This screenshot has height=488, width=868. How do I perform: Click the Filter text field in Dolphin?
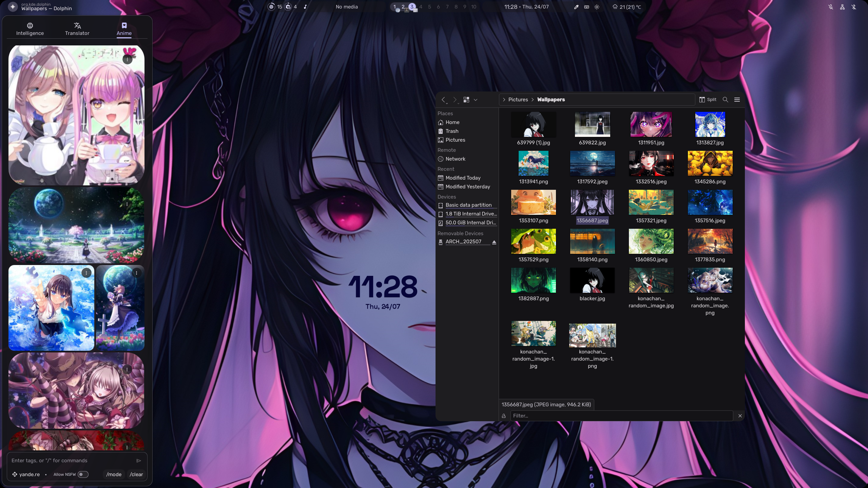point(621,416)
